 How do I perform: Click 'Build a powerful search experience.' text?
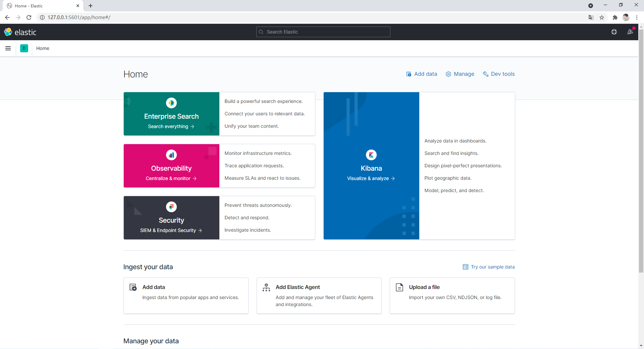click(x=264, y=101)
